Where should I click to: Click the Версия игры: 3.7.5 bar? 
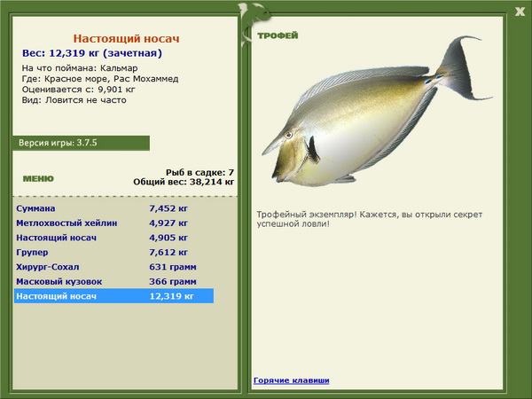[x=81, y=143]
